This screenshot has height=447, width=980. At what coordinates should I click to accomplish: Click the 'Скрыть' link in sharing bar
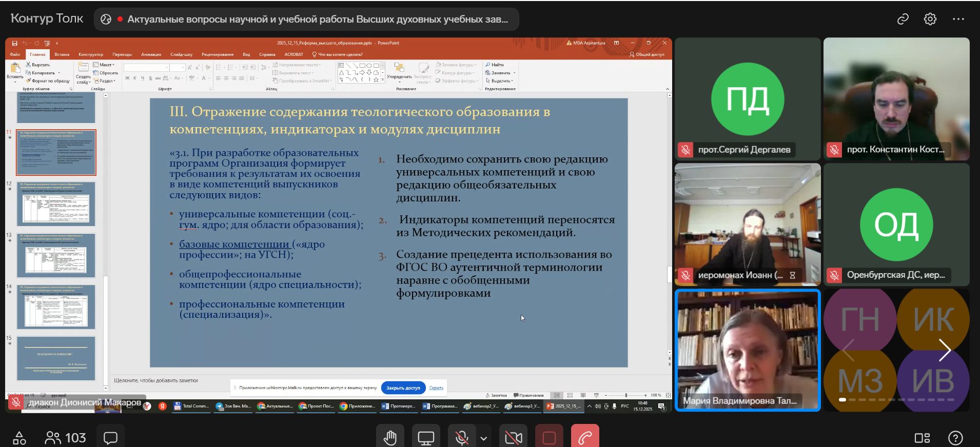pos(436,388)
